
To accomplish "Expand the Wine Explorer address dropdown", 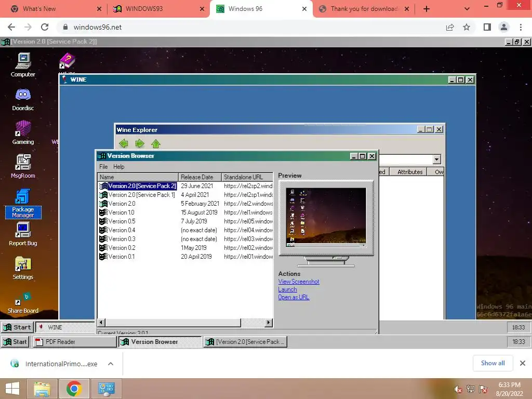I will tap(436, 159).
